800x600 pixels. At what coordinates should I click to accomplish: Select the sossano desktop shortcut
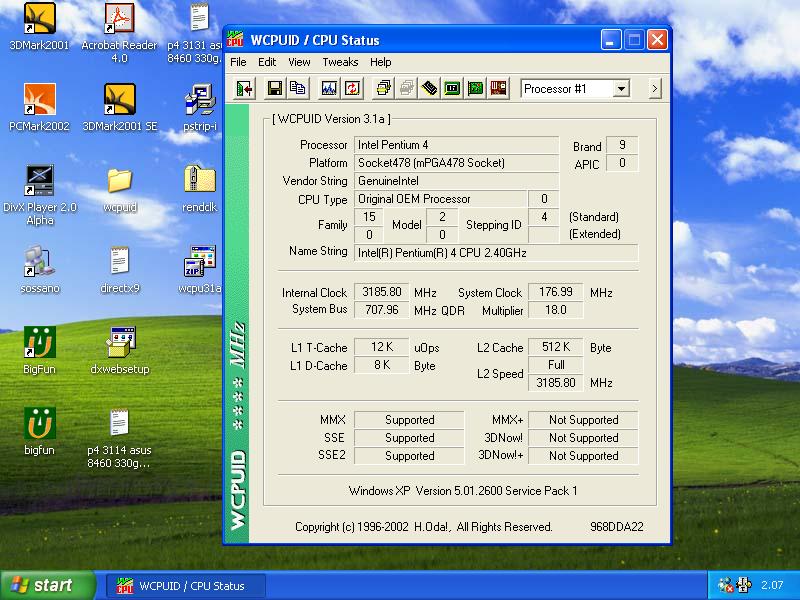tap(40, 270)
